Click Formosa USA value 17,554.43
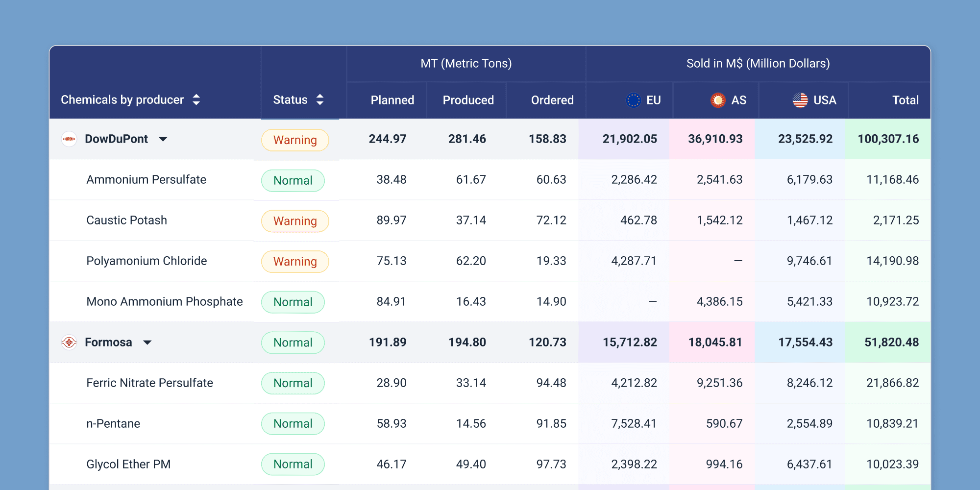980x490 pixels. click(806, 342)
